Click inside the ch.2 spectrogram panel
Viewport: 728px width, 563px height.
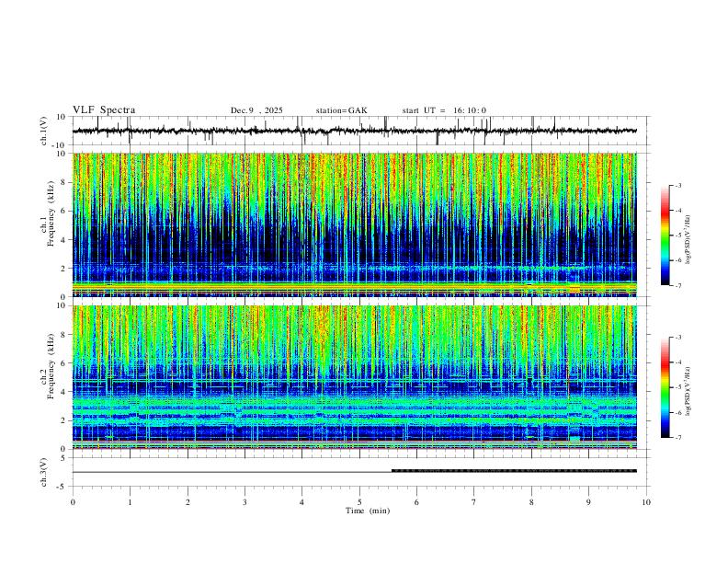coord(354,377)
